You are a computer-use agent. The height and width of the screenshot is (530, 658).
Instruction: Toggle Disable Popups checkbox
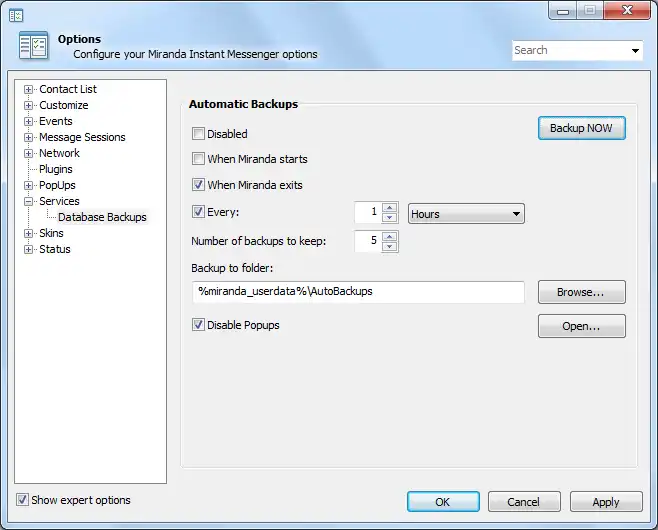click(198, 324)
